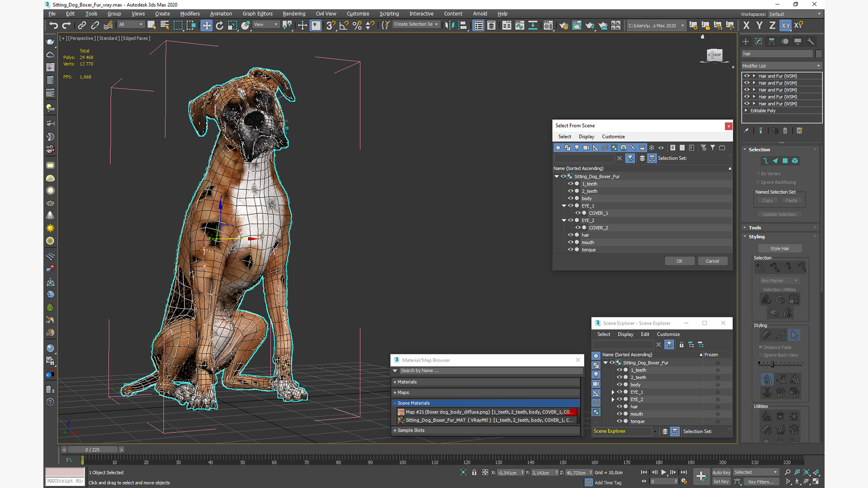Screen dimensions: 868x488
Task: Hide body in Select From Scene list
Action: tap(571, 198)
